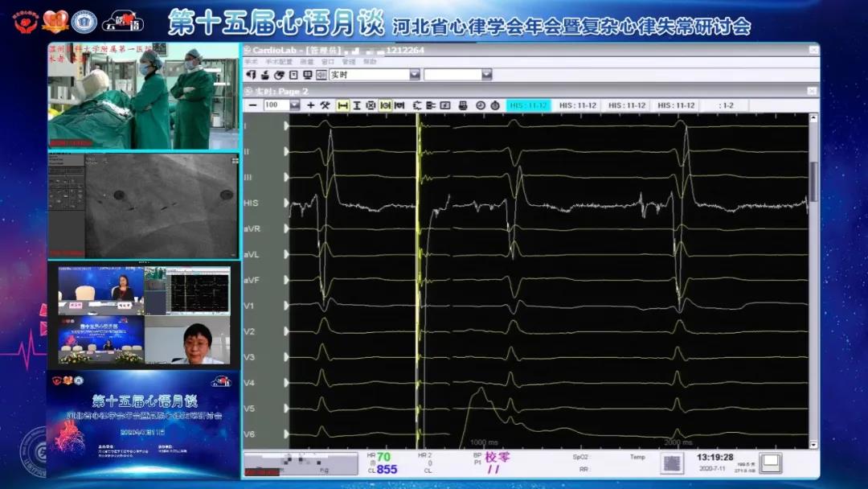Click the stopwatch icon in the signal toolbar
868x489 pixels.
[495, 105]
